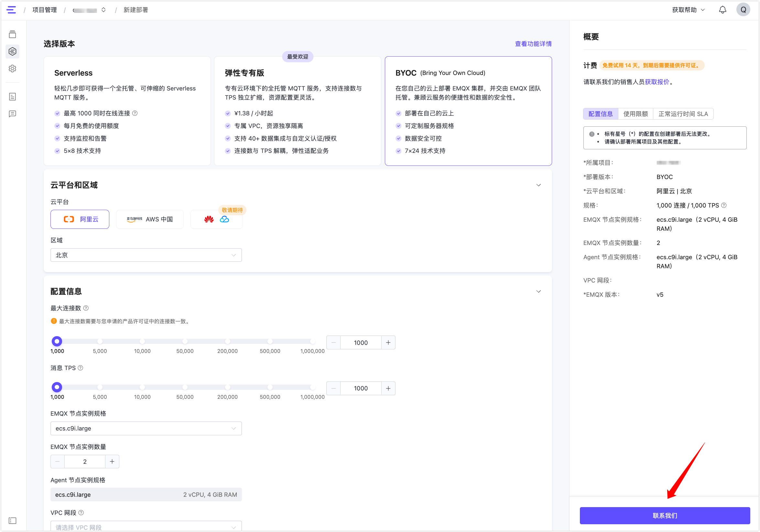
Task: Choose the Serverless edition card
Action: 127,111
